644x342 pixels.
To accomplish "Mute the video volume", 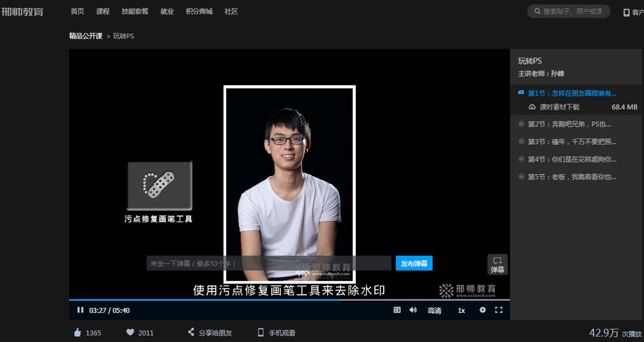I will point(413,310).
